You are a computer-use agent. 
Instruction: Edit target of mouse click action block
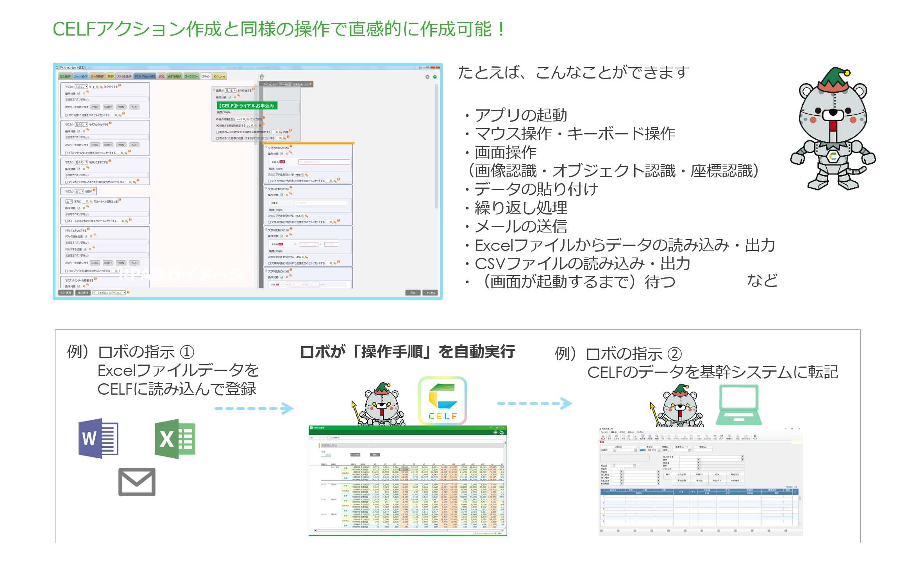tap(79, 93)
